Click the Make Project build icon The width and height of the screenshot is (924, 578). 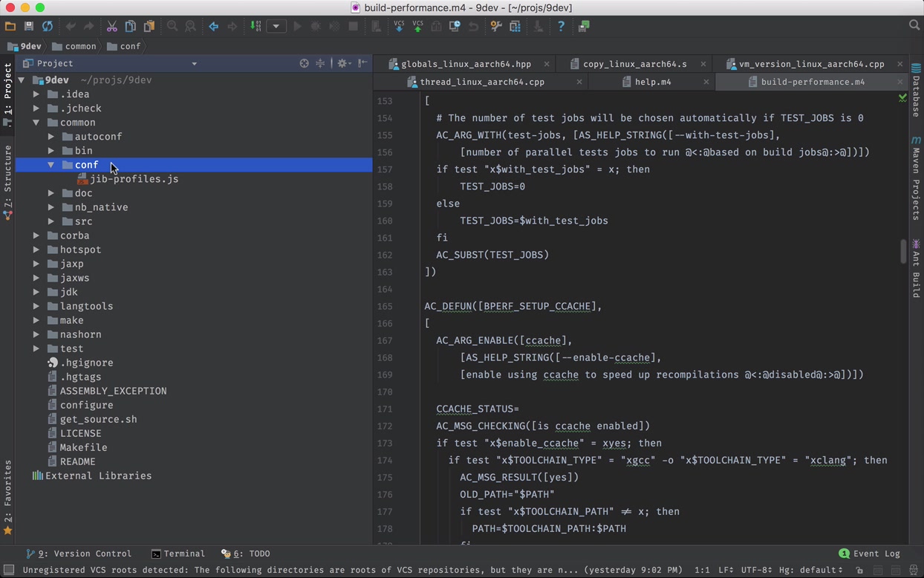[x=256, y=26]
